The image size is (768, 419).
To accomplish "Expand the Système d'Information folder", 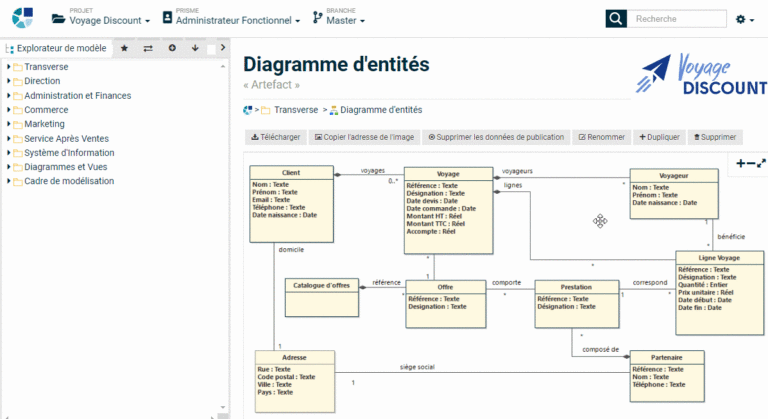I will (x=9, y=153).
